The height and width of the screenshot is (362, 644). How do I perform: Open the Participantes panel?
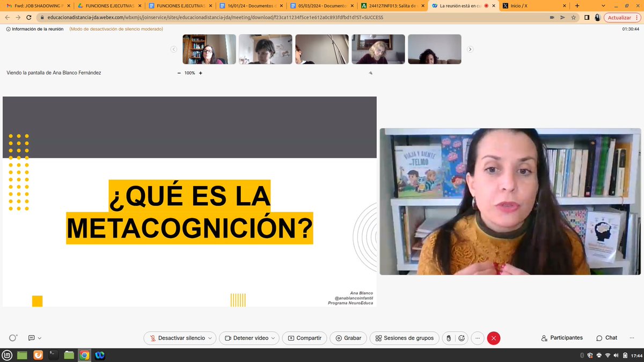[x=562, y=338]
